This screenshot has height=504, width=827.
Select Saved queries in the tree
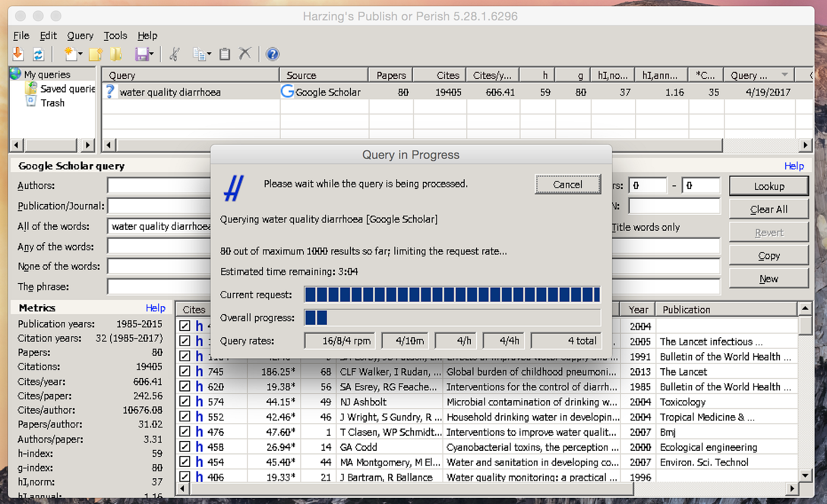pos(68,89)
